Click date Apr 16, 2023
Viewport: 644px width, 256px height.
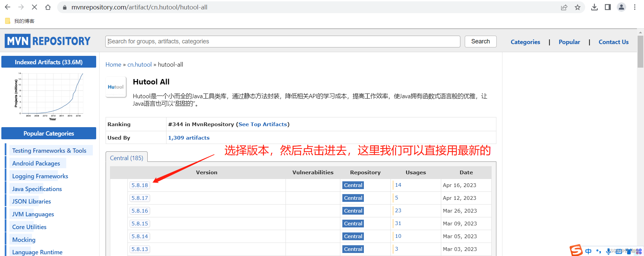tap(459, 185)
